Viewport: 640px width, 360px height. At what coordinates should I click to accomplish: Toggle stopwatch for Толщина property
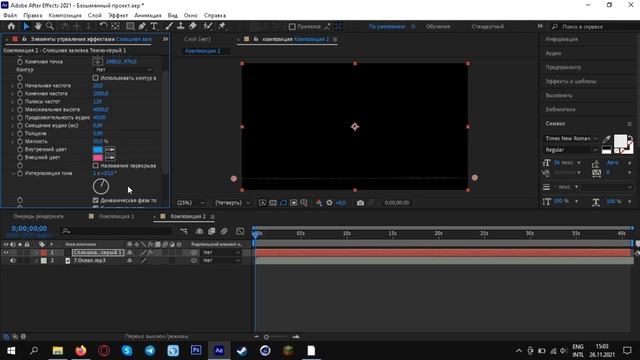tap(20, 133)
